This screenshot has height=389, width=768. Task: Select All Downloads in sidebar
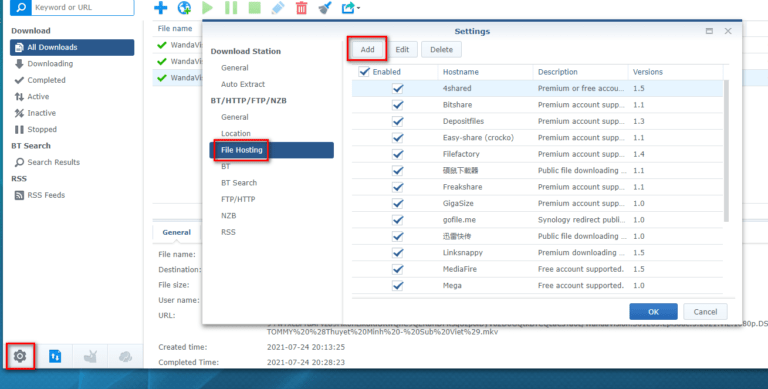pos(72,48)
